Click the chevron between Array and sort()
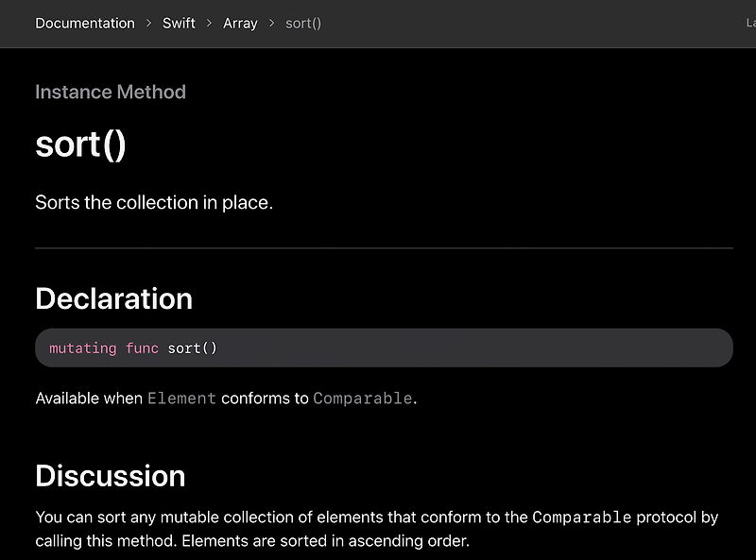This screenshot has width=756, height=560. 272,23
